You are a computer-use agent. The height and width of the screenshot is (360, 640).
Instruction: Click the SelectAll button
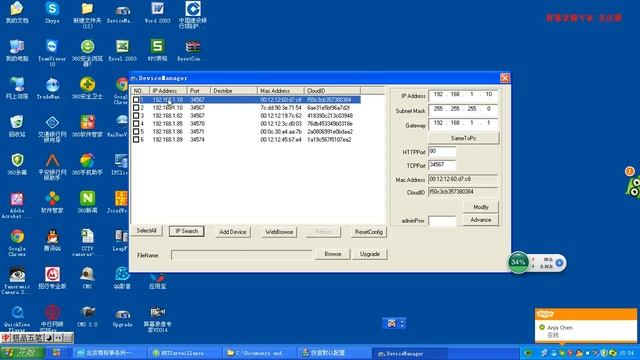(x=147, y=231)
